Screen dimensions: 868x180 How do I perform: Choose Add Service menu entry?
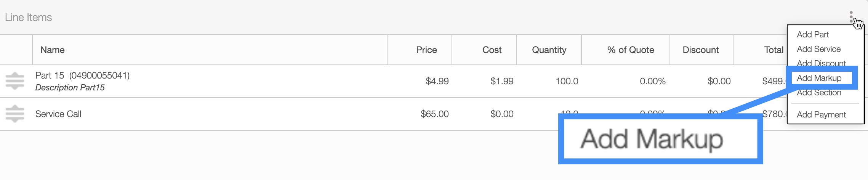tap(818, 49)
